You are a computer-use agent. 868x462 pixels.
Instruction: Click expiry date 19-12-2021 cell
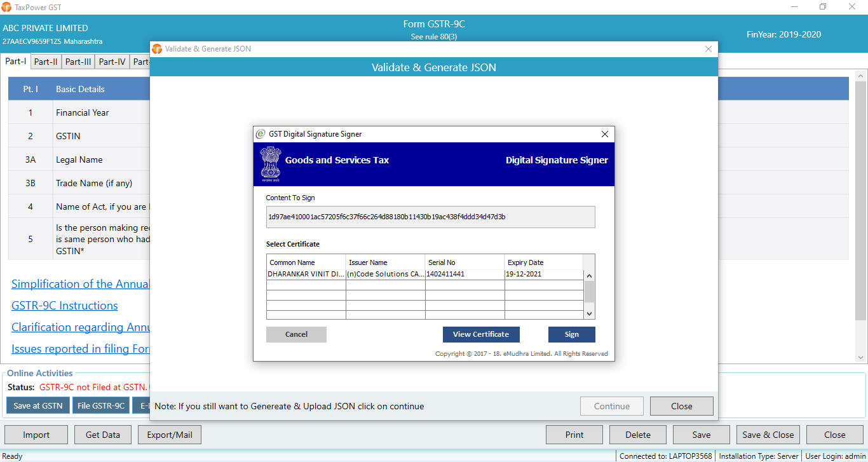click(x=544, y=275)
